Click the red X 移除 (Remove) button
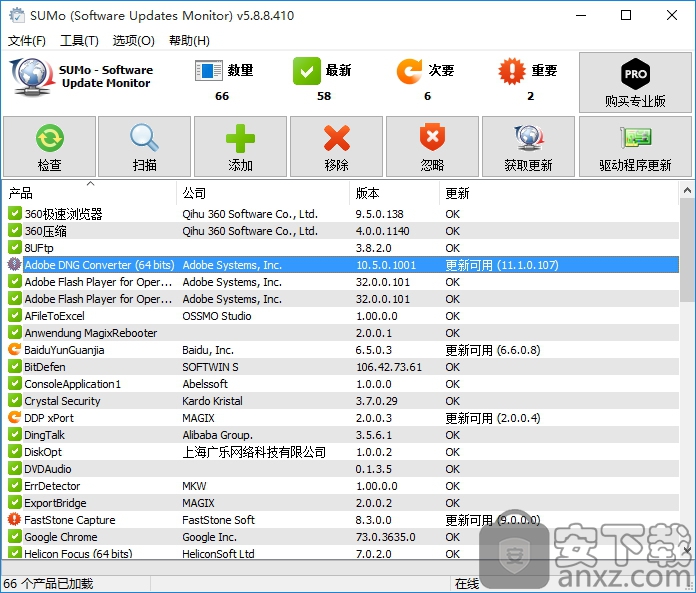The width and height of the screenshot is (696, 593). click(336, 146)
